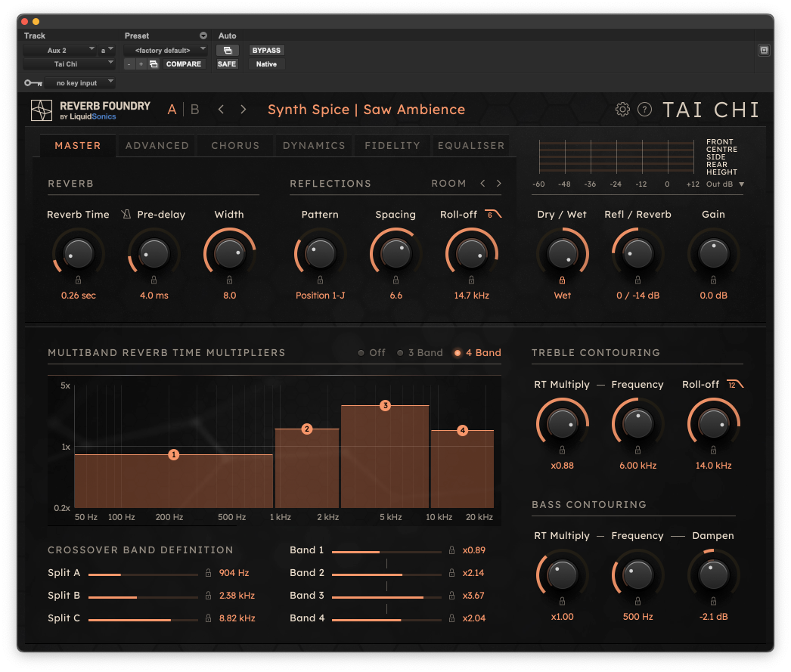This screenshot has height=672, width=791.
Task: Click the preset copy settings icon
Action: [154, 64]
